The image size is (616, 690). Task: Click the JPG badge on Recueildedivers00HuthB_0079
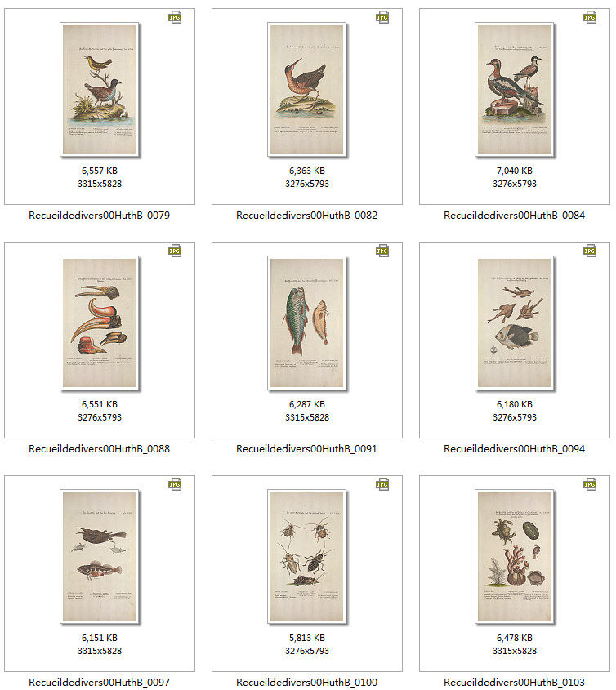[x=175, y=18]
